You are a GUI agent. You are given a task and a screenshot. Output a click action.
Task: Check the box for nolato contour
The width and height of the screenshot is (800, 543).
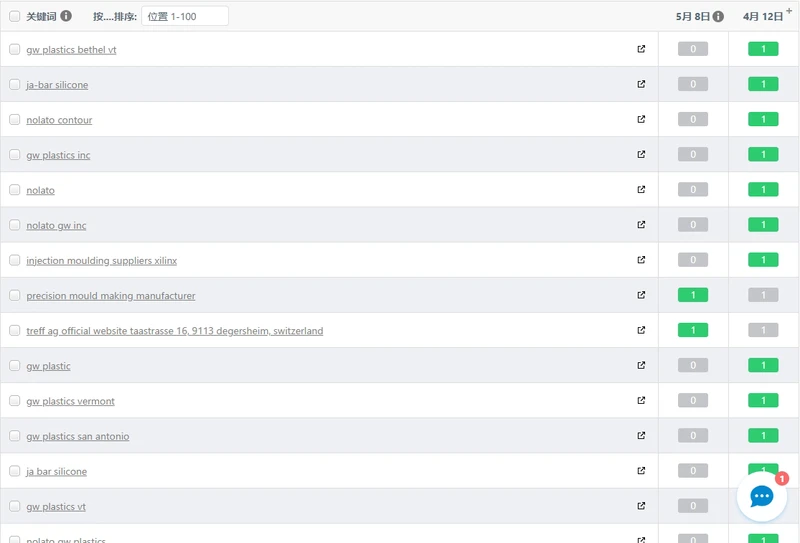coord(15,120)
